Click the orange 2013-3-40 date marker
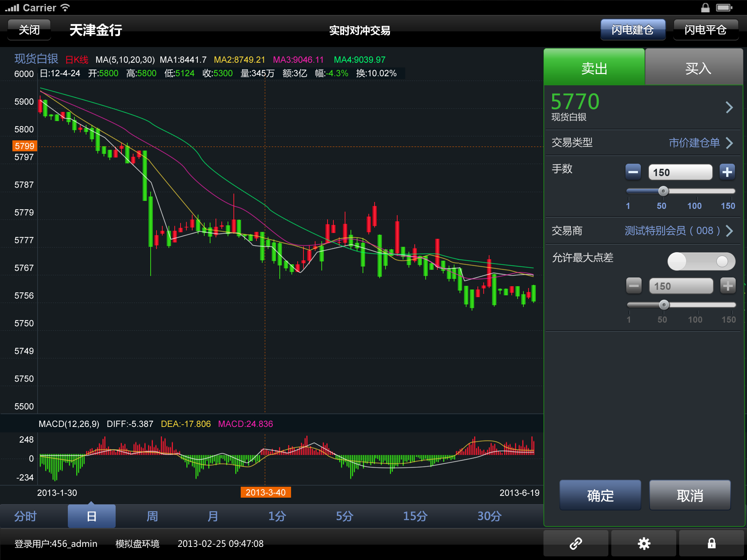 coord(266,492)
